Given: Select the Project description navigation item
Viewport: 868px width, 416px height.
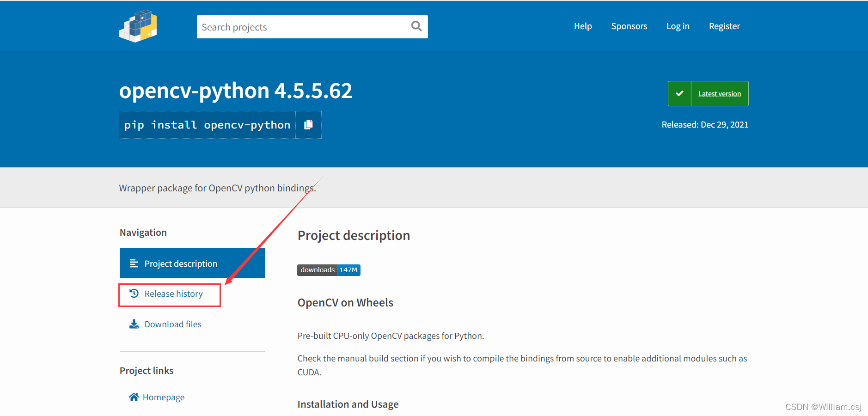Looking at the screenshot, I should (x=181, y=263).
